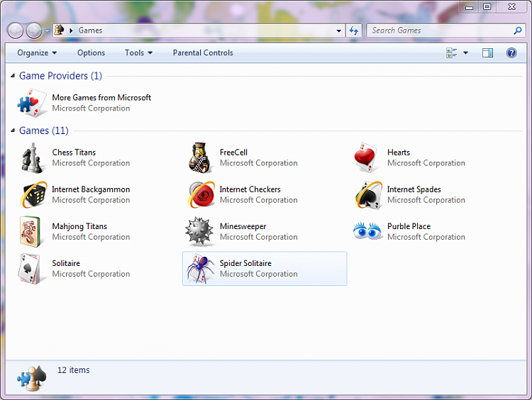Open recent pages dropdown beside Forward

click(47, 31)
